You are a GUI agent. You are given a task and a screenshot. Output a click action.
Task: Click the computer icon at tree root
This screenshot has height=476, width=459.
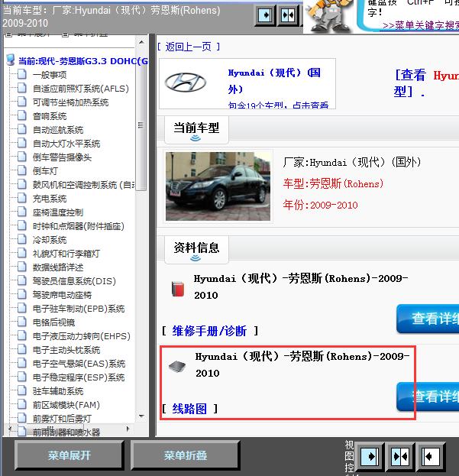click(x=11, y=60)
